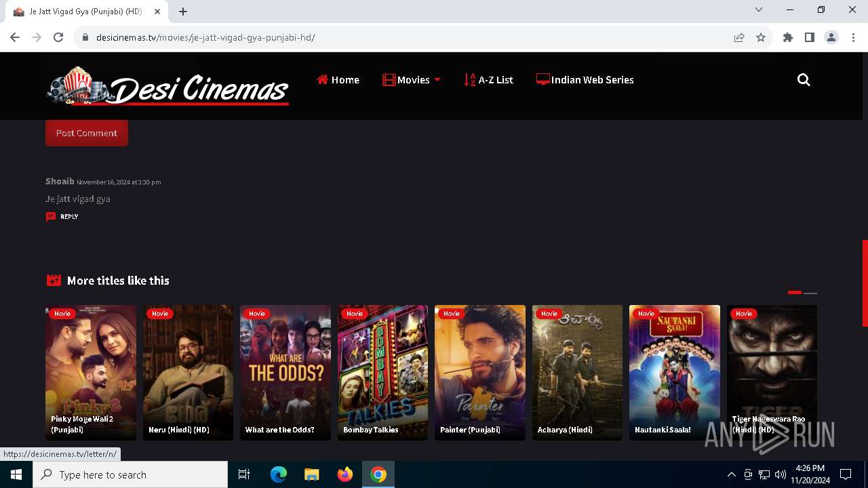Open the Acharya (Hindi) movie poster
868x488 pixels.
click(577, 373)
